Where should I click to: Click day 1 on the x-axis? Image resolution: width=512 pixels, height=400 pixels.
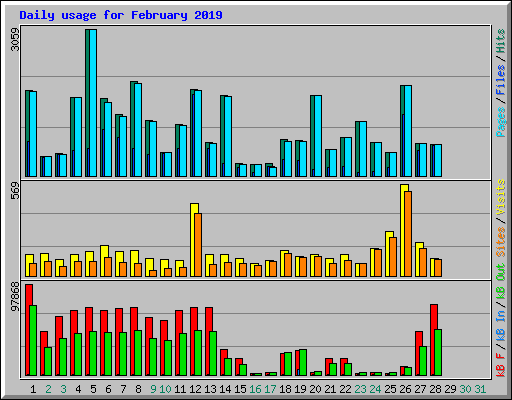pos(33,389)
